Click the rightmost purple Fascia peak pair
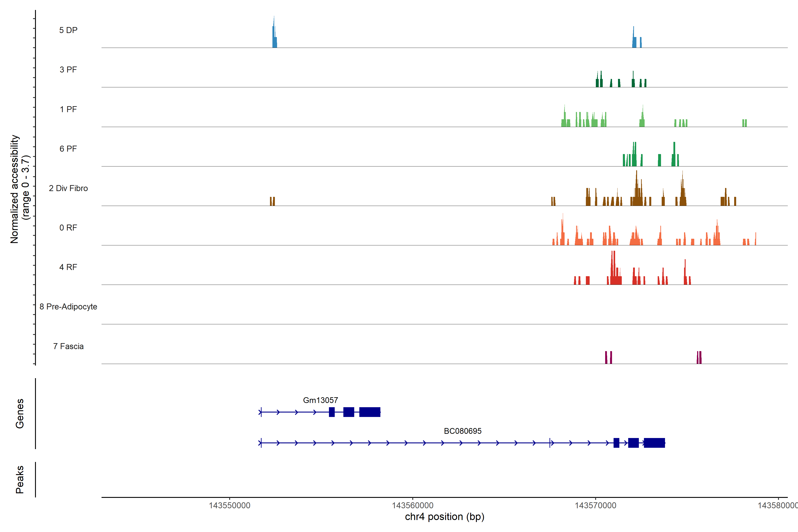 pyautogui.click(x=699, y=358)
